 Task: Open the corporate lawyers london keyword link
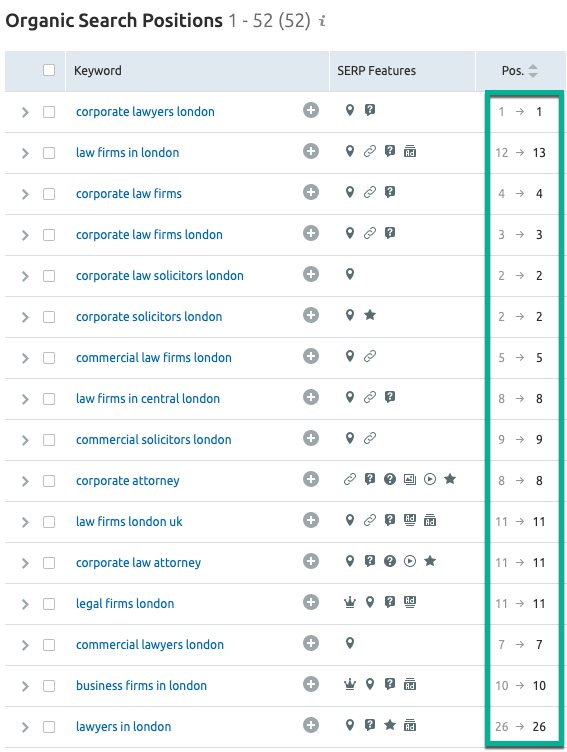(145, 112)
